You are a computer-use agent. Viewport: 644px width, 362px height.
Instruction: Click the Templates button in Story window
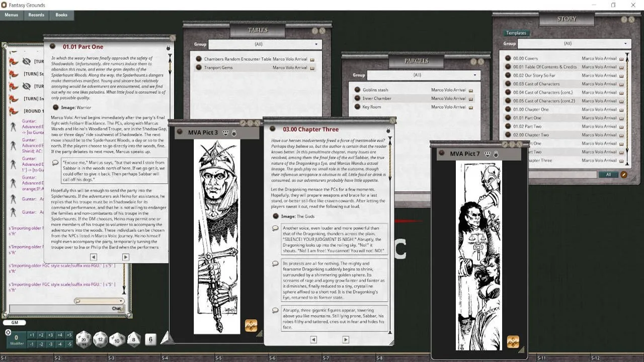tap(516, 33)
